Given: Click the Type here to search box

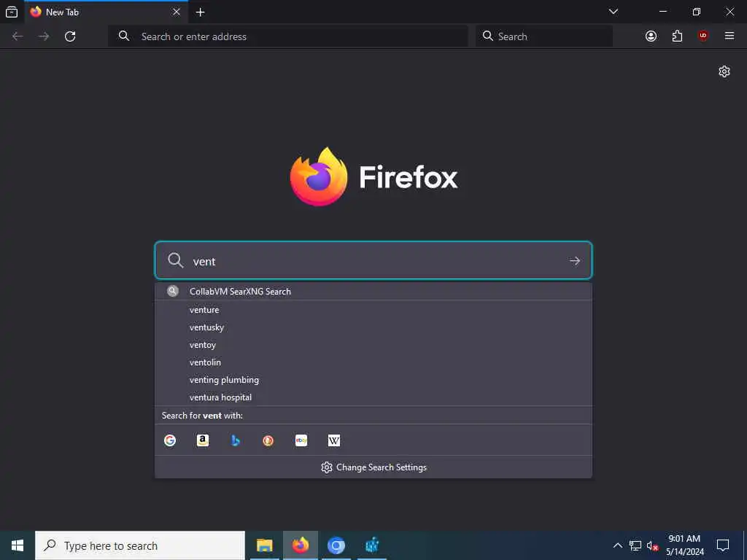Looking at the screenshot, I should pos(140,545).
